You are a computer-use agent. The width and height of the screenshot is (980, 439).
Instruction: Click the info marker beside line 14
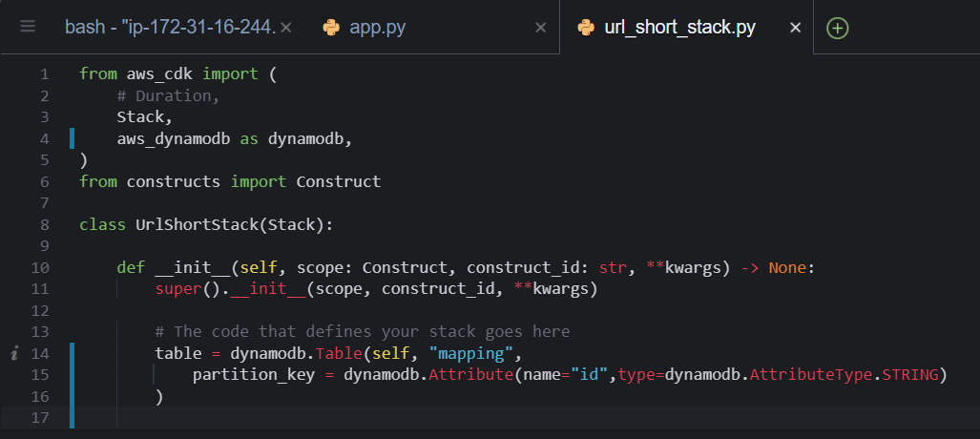click(x=13, y=354)
